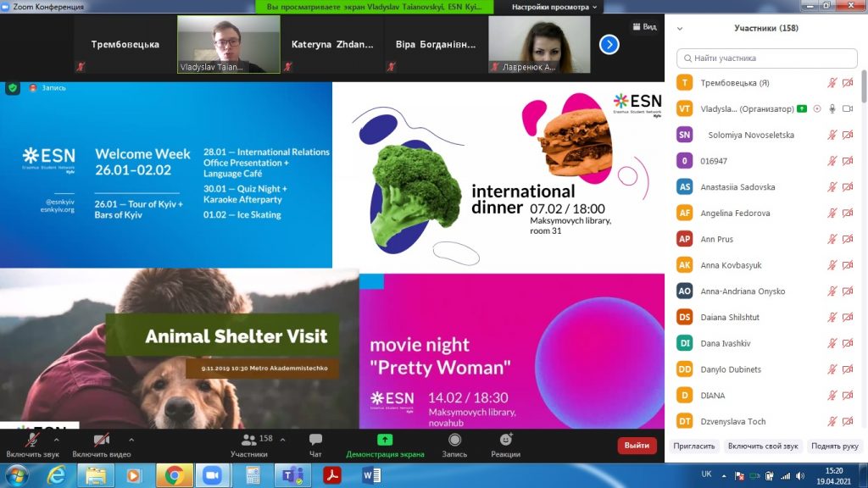
Task: Open Calculator from taskbar
Action: (x=253, y=475)
